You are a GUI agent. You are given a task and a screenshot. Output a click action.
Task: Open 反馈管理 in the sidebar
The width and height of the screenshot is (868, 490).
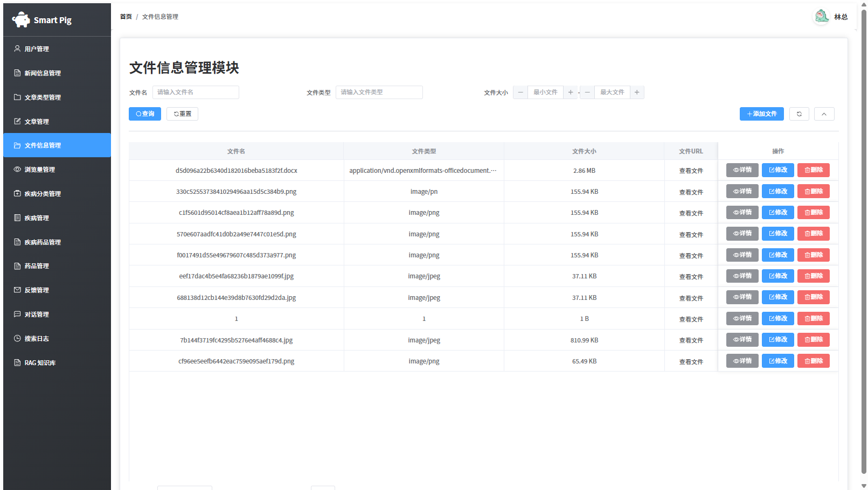pos(57,290)
